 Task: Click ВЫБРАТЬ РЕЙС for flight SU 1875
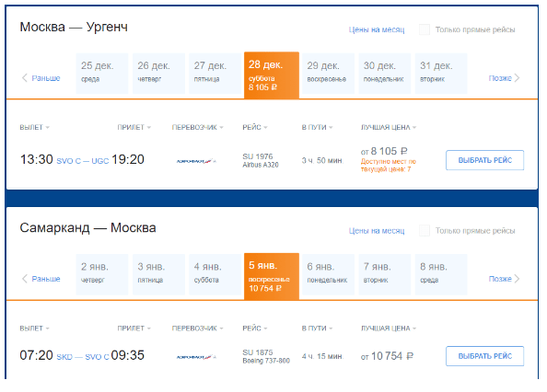coord(485,356)
